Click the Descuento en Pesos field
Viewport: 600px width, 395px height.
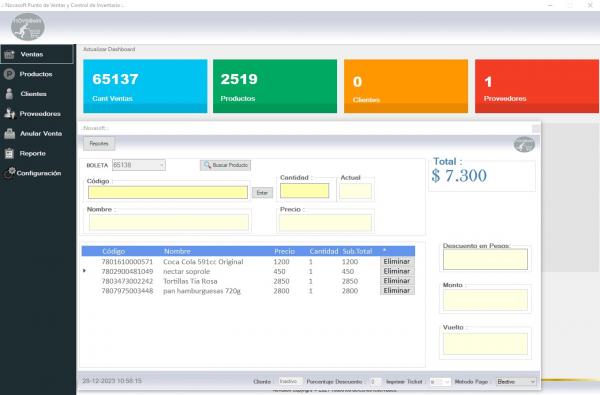(485, 259)
